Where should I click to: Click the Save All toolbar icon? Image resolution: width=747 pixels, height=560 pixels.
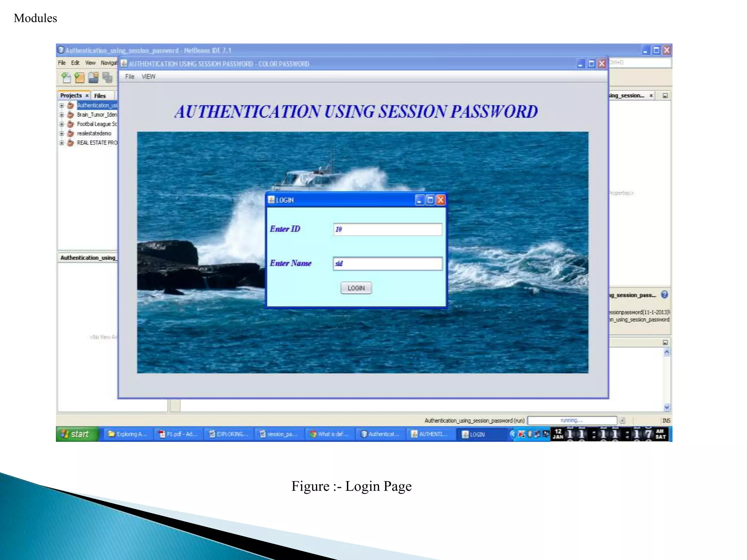(107, 77)
